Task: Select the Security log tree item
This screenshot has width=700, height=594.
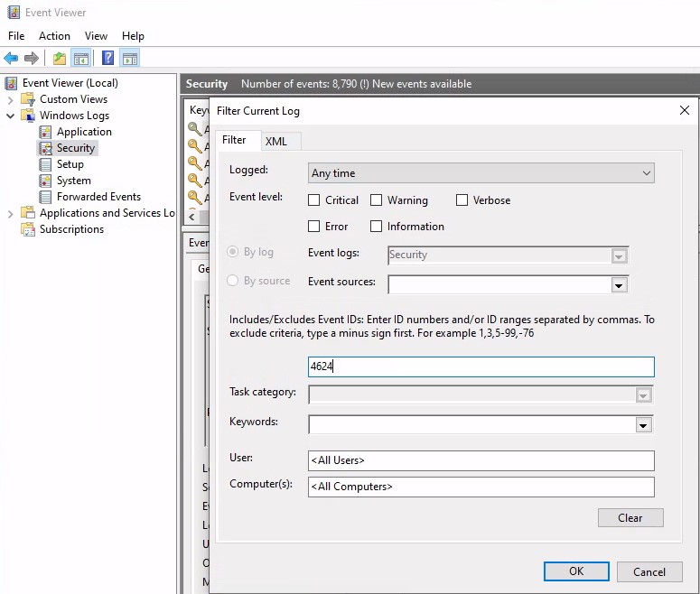Action: 76,148
